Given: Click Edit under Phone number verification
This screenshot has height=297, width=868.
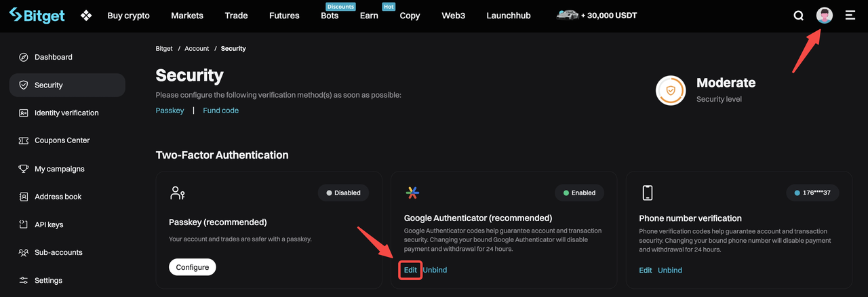Looking at the screenshot, I should [x=646, y=270].
